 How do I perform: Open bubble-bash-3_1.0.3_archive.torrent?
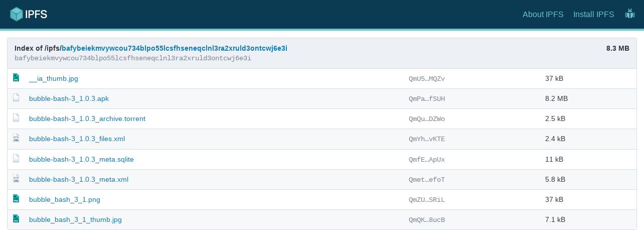[87, 119]
